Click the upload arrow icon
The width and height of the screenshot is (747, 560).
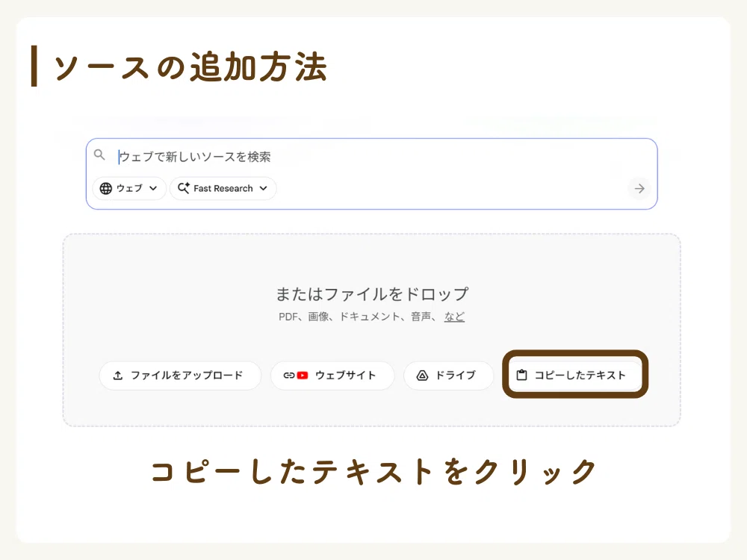pos(118,376)
